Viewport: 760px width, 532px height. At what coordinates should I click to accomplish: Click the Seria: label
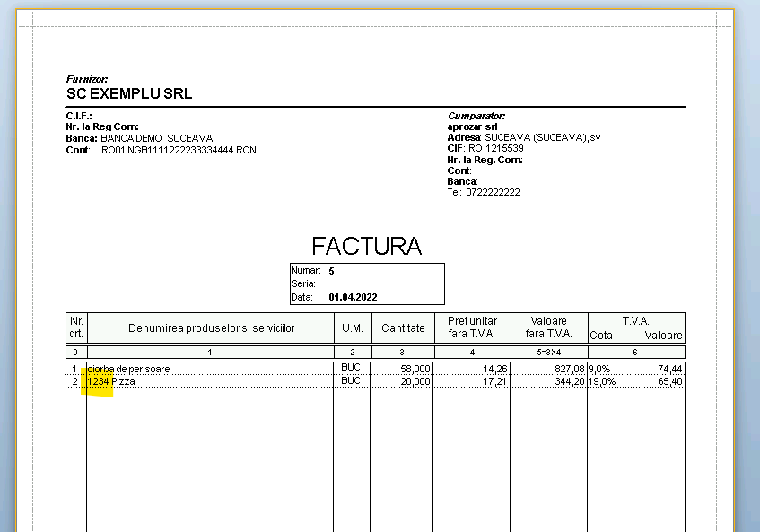click(303, 283)
